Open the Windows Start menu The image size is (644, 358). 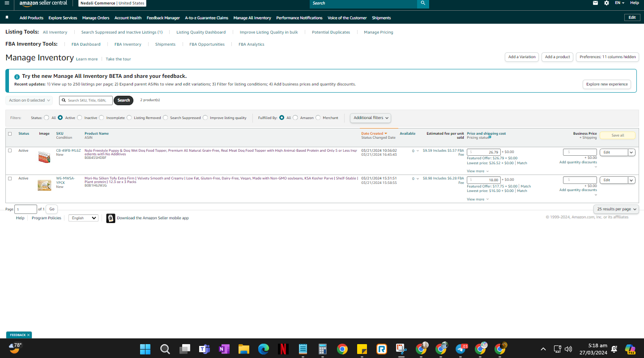(x=145, y=349)
